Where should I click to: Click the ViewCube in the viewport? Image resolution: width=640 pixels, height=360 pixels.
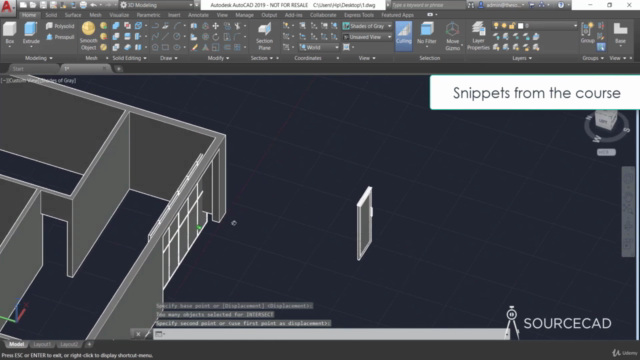click(x=606, y=120)
